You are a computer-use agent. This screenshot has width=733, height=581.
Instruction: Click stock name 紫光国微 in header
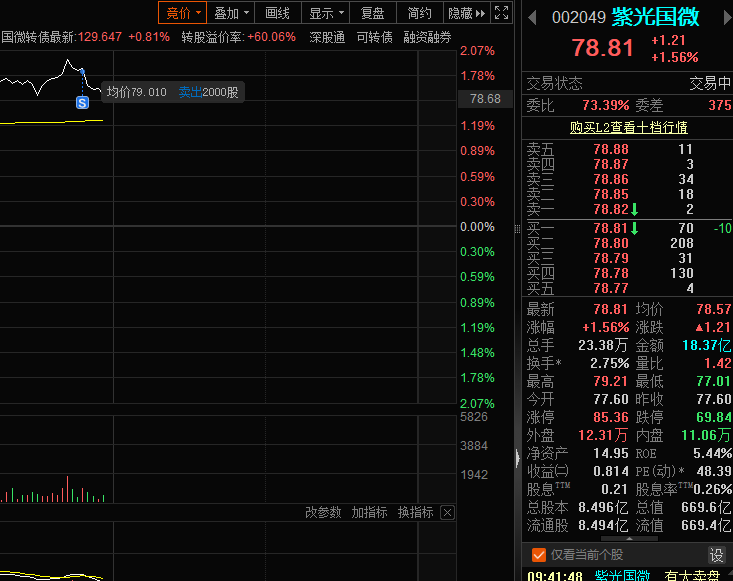pyautogui.click(x=655, y=17)
